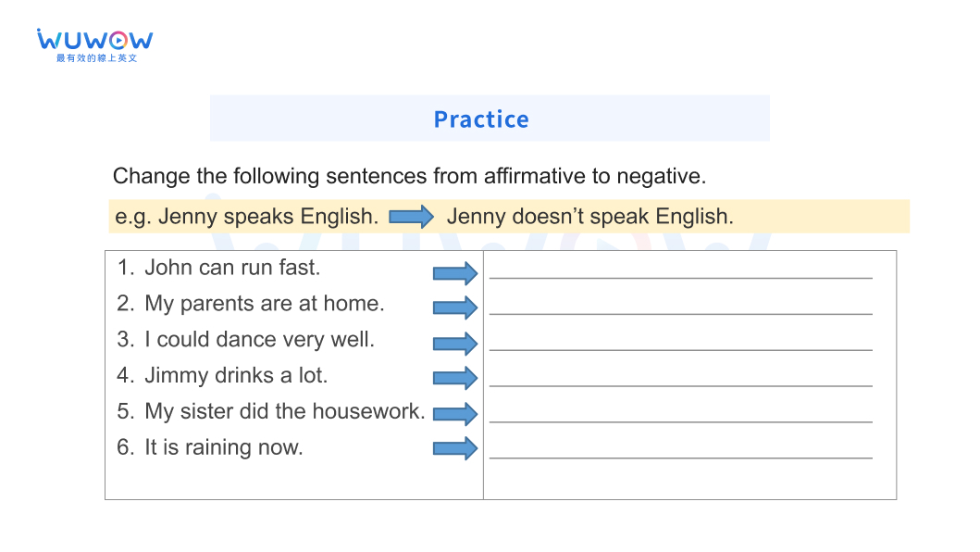Click the arrow next to 'Jimmy drinks a lot'

(455, 378)
